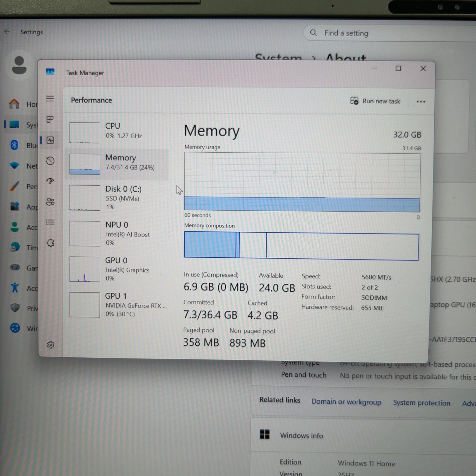Open Services puzzle icon in Task Manager

[x=50, y=243]
